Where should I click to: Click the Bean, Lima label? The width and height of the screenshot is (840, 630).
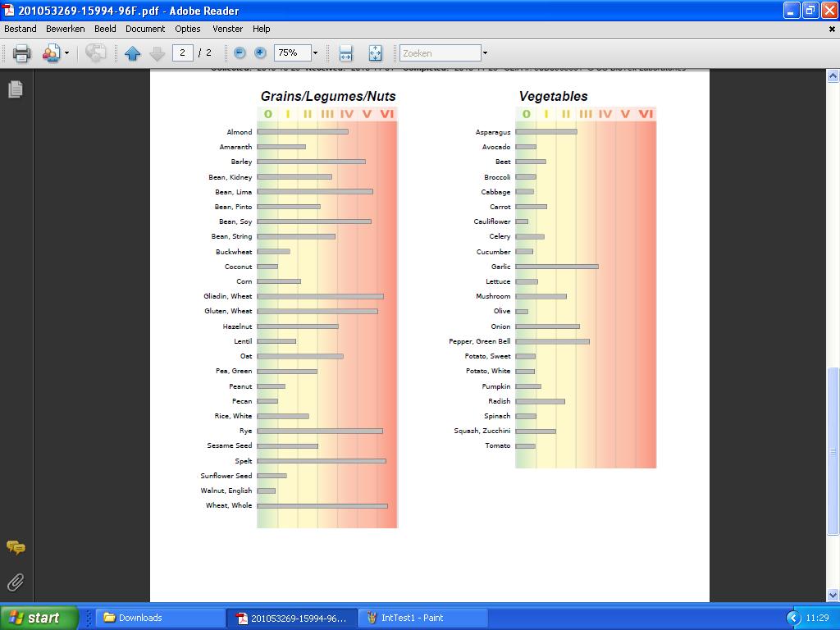click(233, 192)
